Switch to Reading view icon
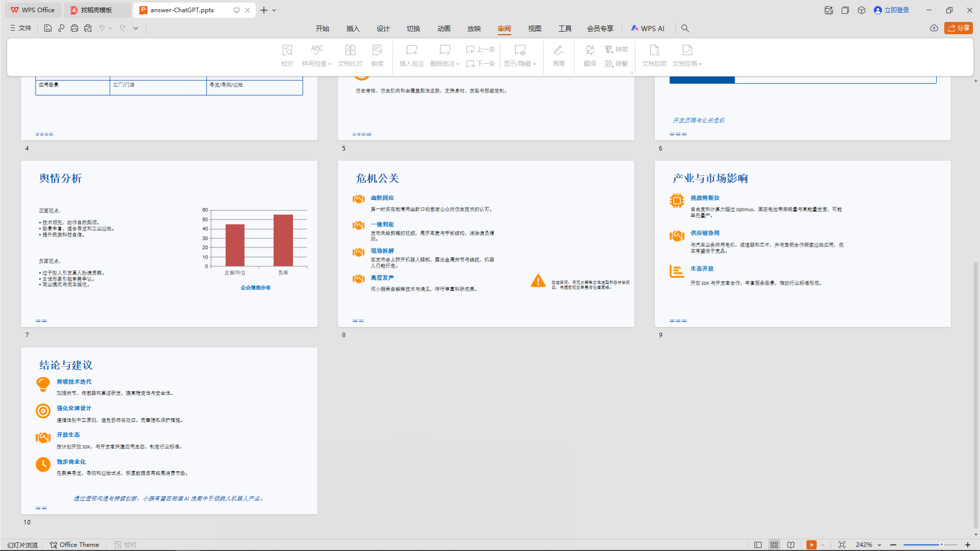The width and height of the screenshot is (980, 551). (x=791, y=545)
